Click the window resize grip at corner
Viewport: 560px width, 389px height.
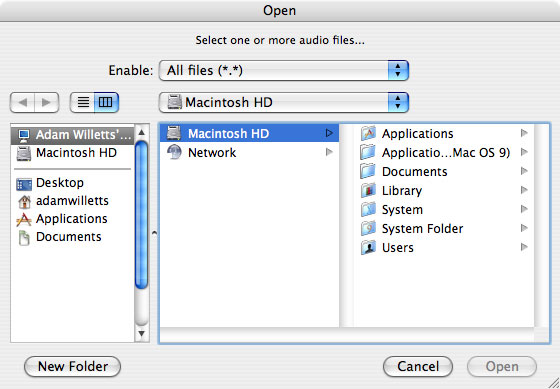[x=554, y=383]
